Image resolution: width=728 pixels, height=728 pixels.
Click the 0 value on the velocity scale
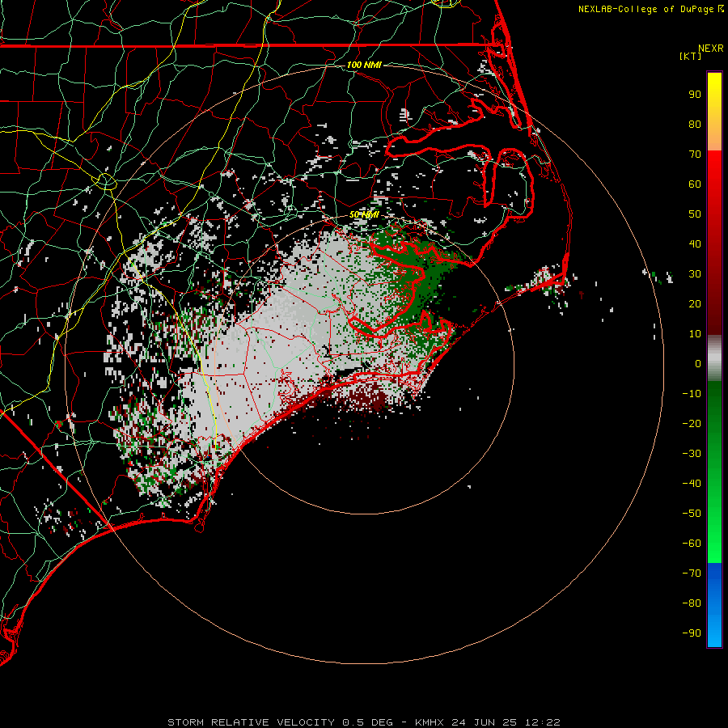pos(698,364)
